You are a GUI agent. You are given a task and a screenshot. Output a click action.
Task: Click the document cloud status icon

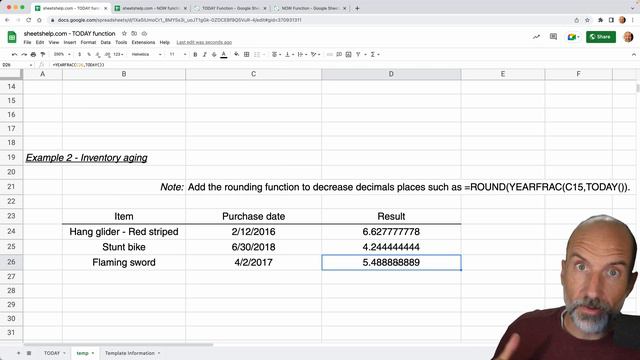tap(144, 33)
